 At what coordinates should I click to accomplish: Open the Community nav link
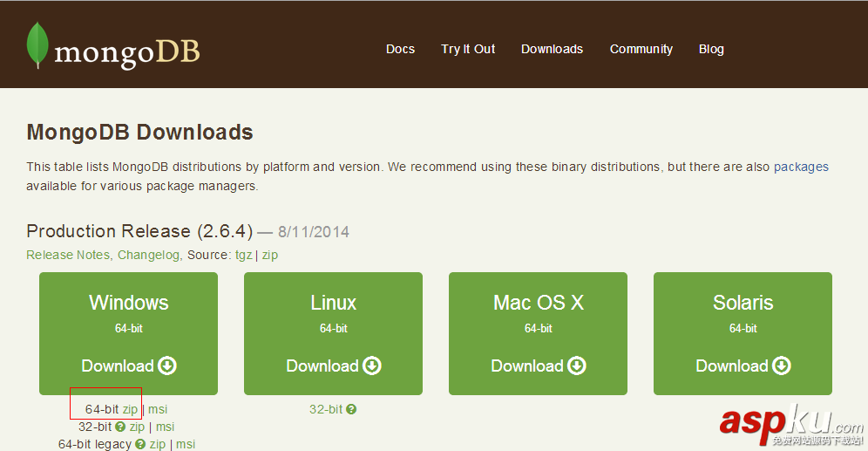(641, 50)
